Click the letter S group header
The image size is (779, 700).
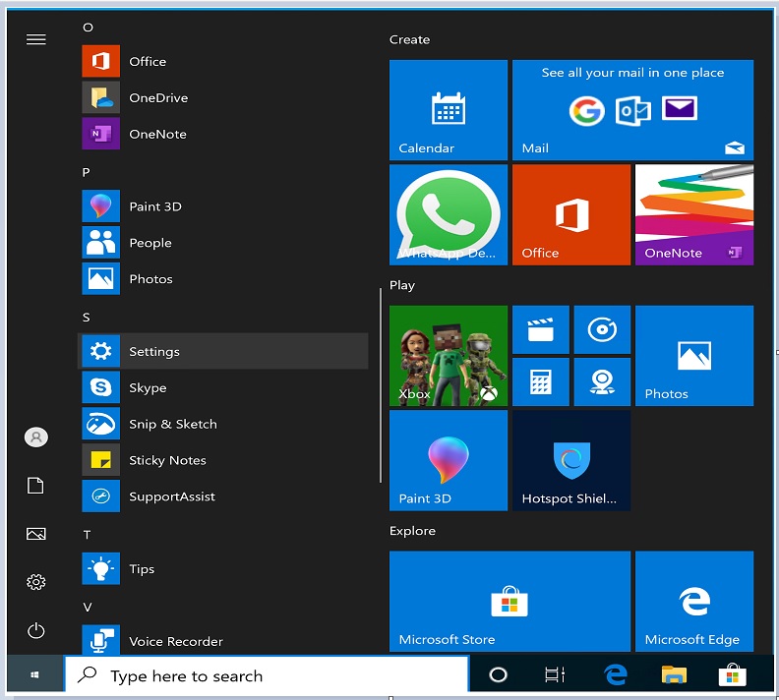pos(86,318)
